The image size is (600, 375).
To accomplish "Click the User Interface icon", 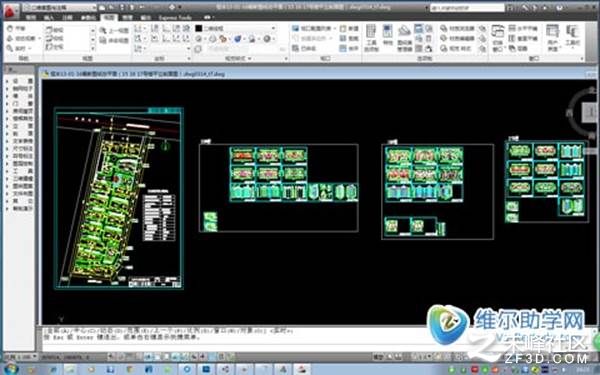I will [553, 38].
